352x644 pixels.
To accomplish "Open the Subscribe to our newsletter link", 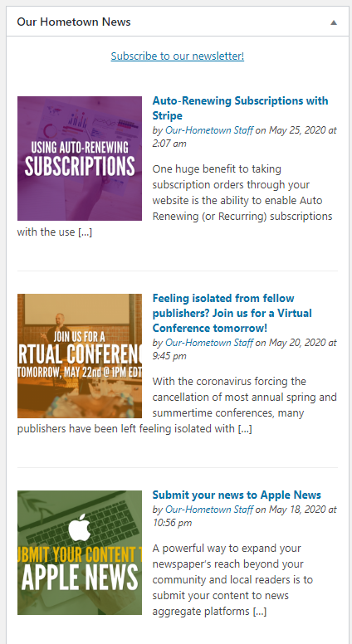I will point(178,56).
